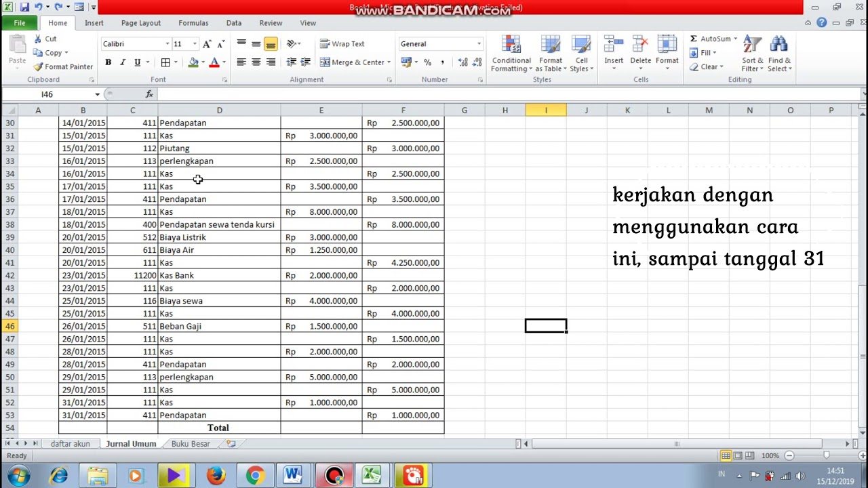Apply red font color

coord(214,62)
